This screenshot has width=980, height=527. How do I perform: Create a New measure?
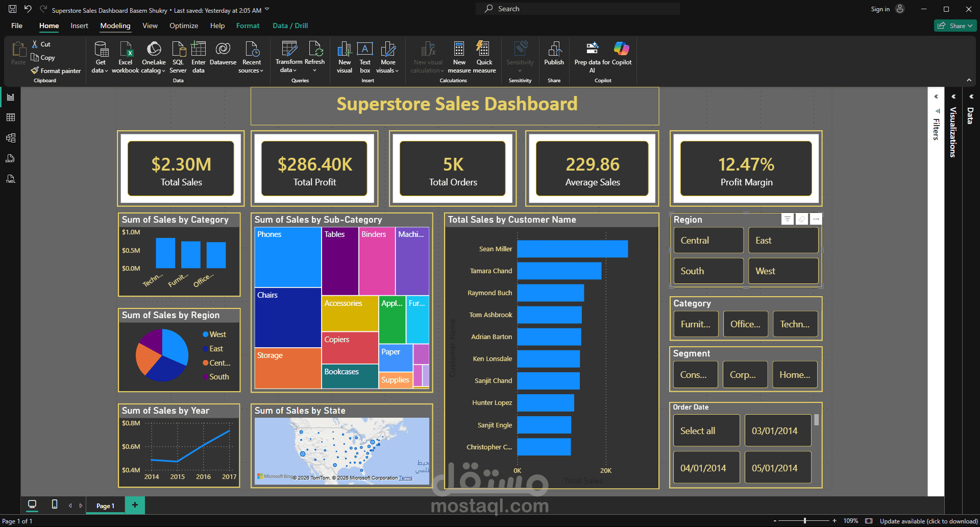[459, 57]
